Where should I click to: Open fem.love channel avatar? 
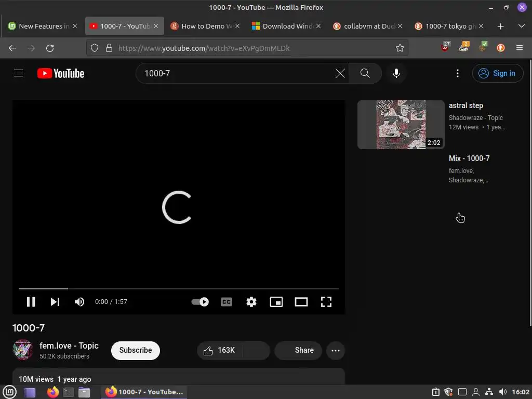click(x=23, y=350)
